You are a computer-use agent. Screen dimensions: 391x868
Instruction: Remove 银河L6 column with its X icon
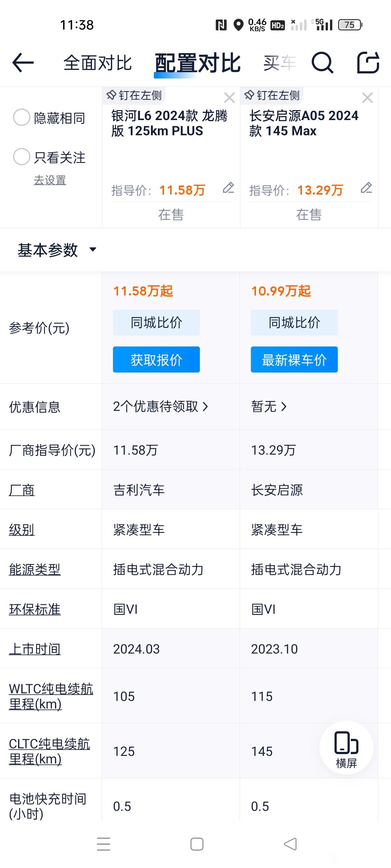point(230,98)
